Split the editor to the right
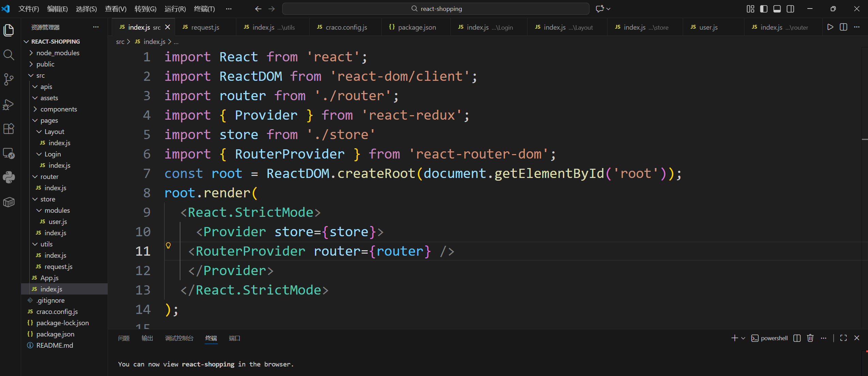This screenshot has height=376, width=868. click(x=843, y=27)
